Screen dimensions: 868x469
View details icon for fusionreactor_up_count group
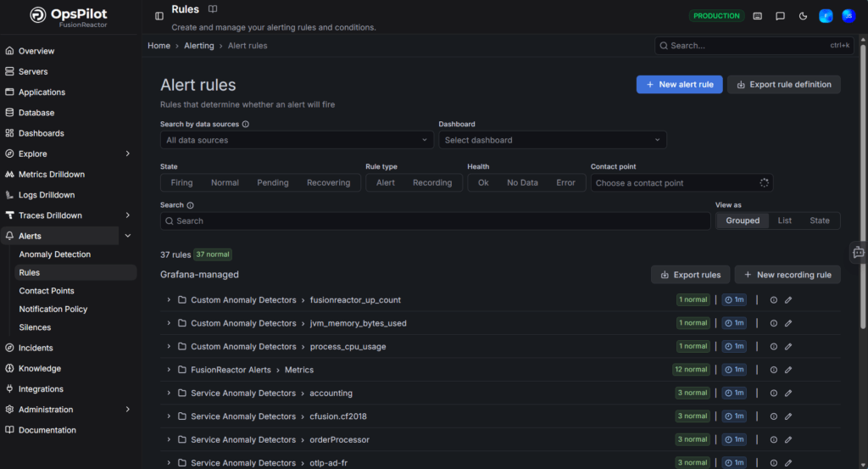click(x=773, y=299)
